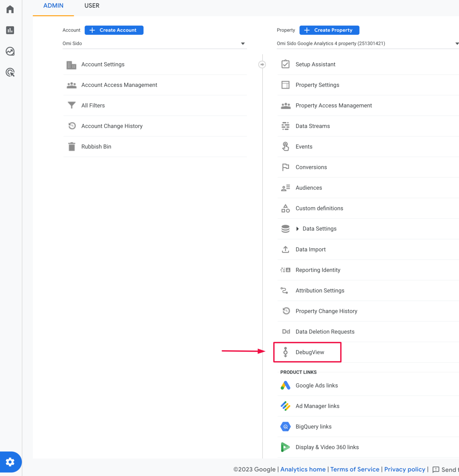Open Data Streams settings

pyautogui.click(x=312, y=126)
